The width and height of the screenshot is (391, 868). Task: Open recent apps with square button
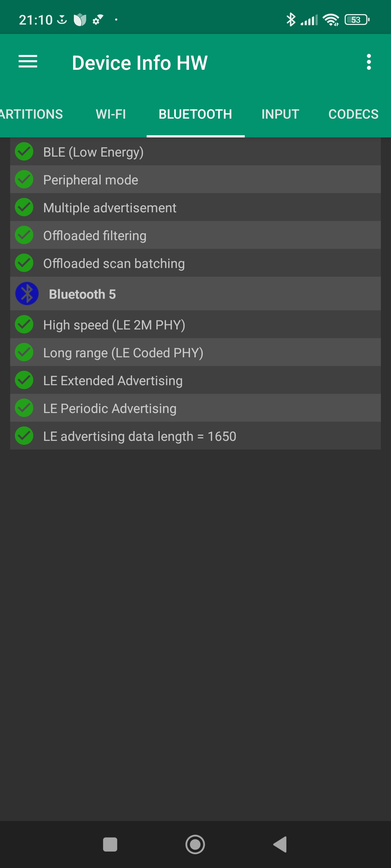click(110, 845)
